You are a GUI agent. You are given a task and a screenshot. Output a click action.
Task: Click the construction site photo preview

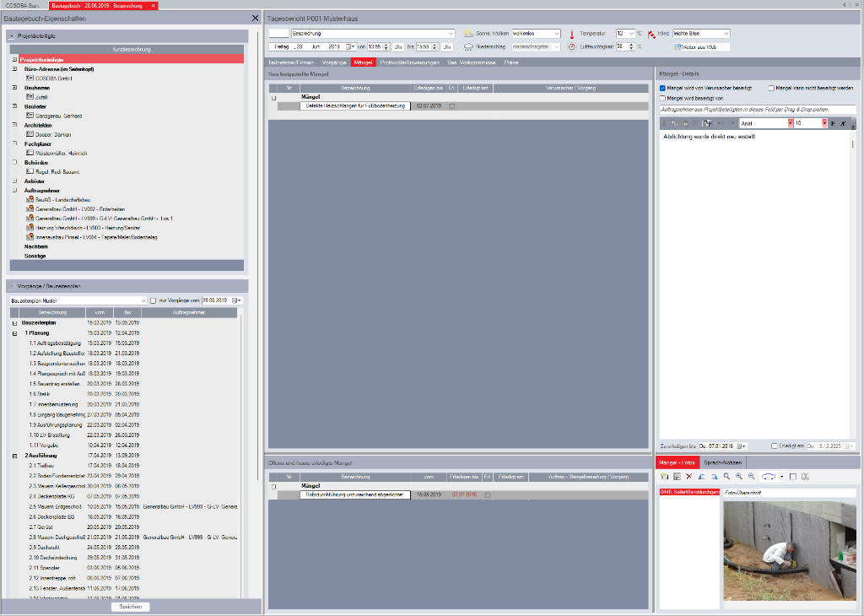[789, 553]
